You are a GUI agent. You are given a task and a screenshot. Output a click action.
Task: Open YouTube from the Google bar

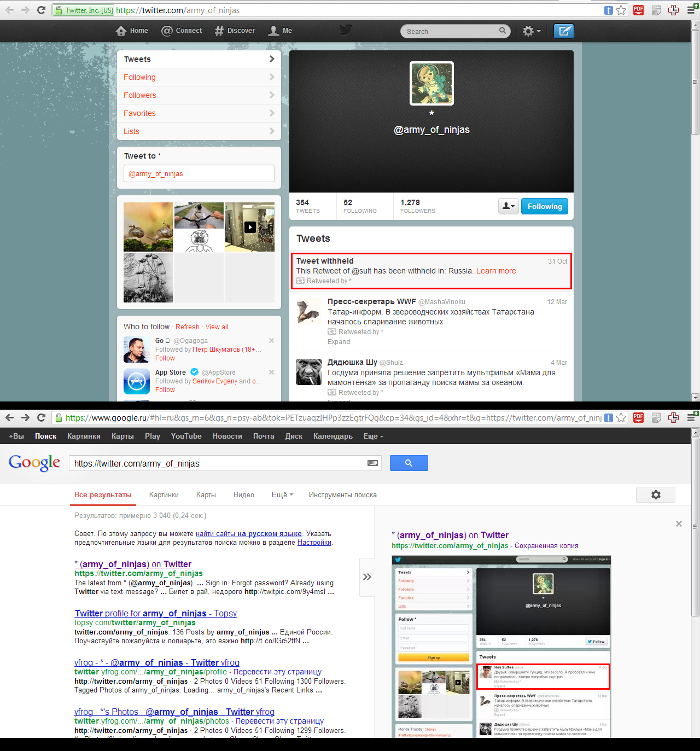coord(186,436)
